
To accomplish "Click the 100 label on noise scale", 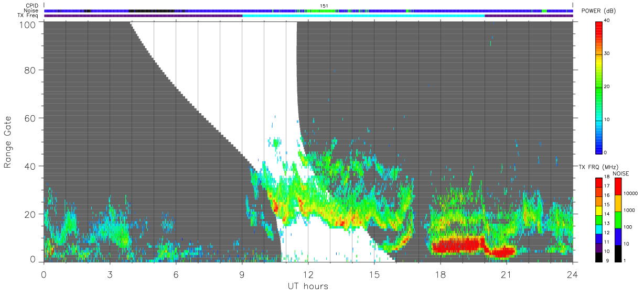I will coord(627,227).
